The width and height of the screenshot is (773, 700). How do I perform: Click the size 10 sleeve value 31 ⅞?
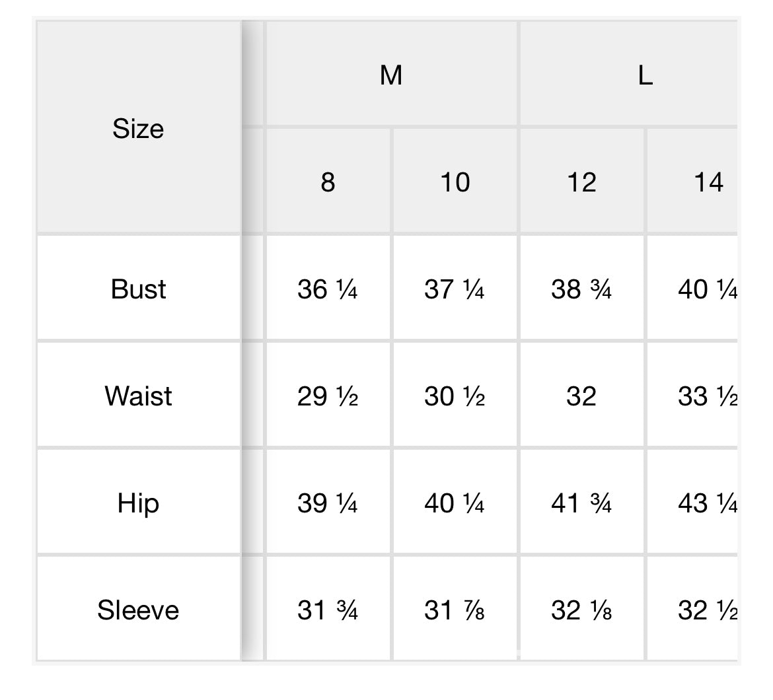pyautogui.click(x=455, y=610)
